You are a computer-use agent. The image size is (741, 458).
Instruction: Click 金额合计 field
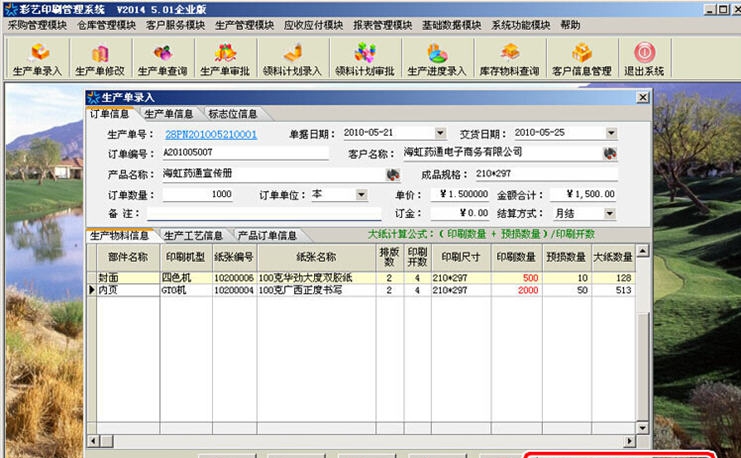coord(583,194)
